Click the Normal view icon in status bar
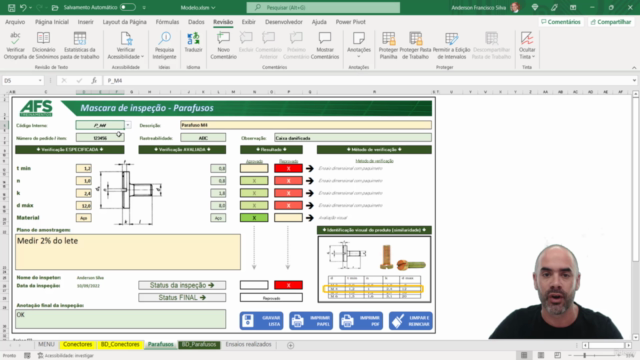 coord(524,356)
